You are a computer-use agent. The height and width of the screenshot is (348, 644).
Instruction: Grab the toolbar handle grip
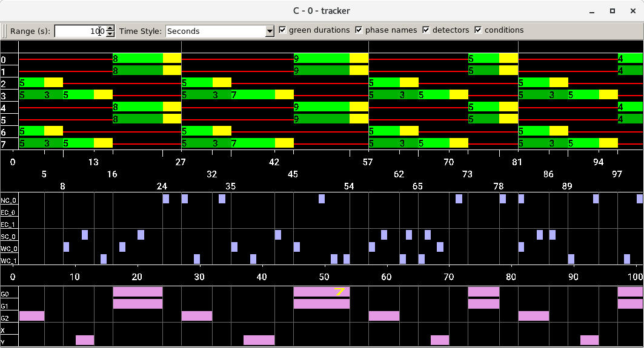click(4, 31)
